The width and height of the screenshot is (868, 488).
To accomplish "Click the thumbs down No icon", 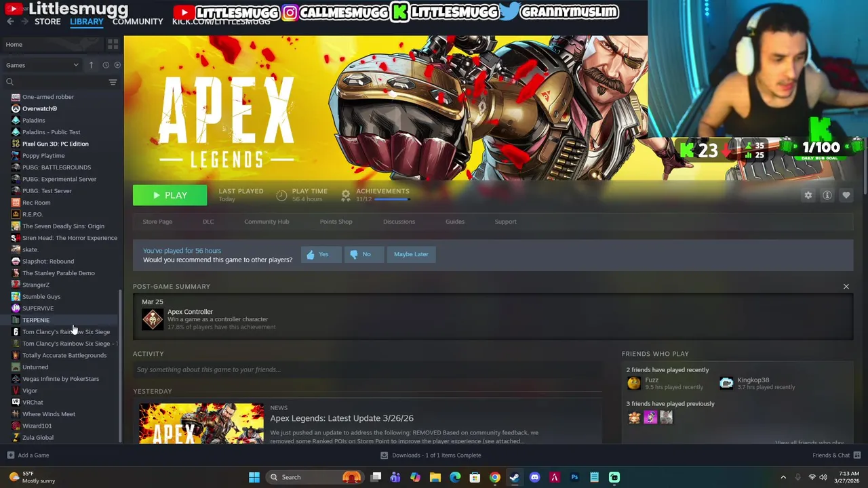I will [x=353, y=254].
